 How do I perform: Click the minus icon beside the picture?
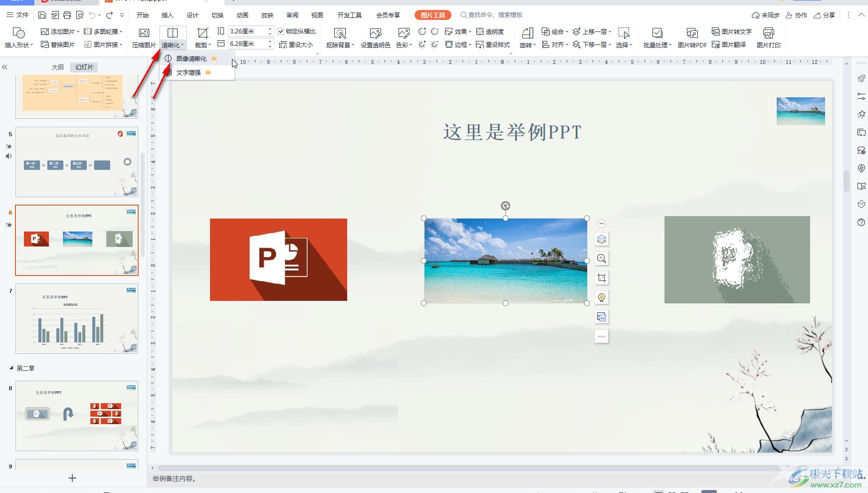click(x=602, y=223)
